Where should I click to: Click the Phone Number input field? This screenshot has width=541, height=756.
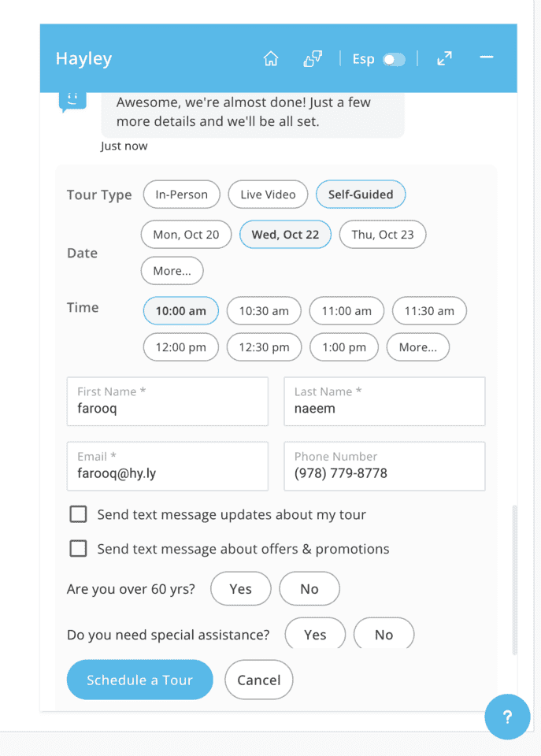click(384, 466)
